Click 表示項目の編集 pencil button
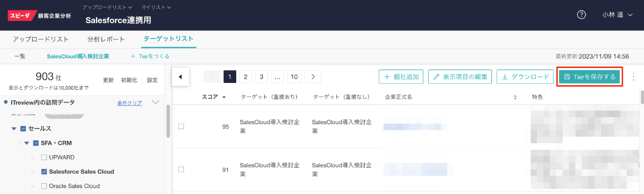The image size is (644, 194). coord(459,77)
